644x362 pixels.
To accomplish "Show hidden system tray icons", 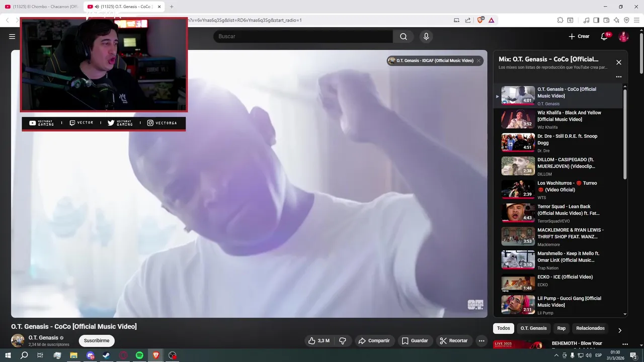I will (x=557, y=355).
